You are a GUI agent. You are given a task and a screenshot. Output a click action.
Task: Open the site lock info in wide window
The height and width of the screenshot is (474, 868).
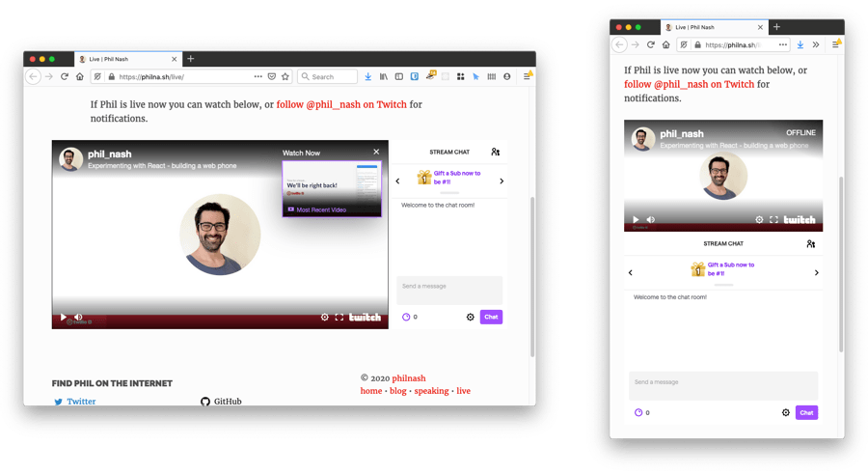pos(112,76)
